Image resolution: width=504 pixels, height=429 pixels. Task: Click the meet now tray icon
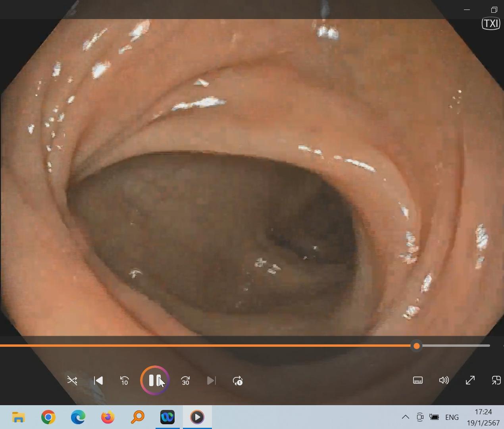click(x=420, y=417)
